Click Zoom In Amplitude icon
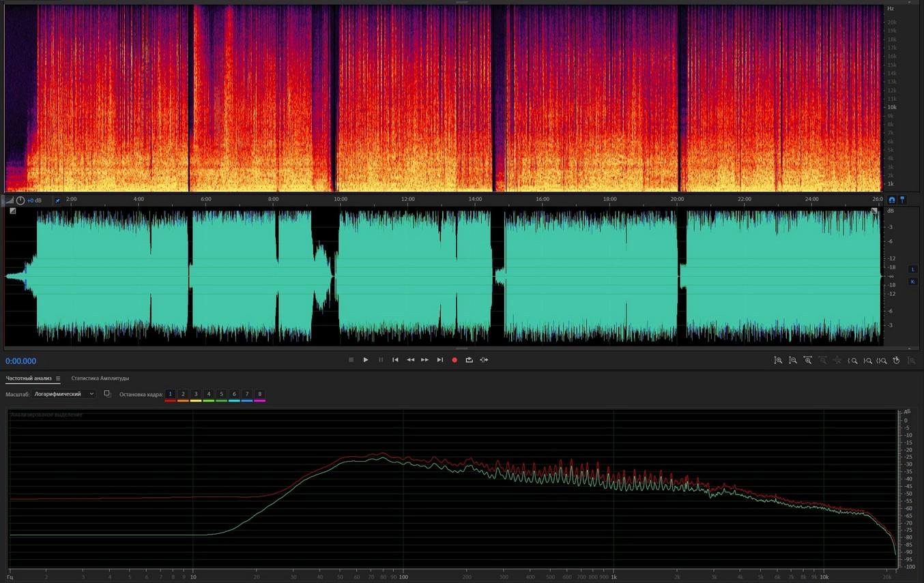 (x=778, y=360)
